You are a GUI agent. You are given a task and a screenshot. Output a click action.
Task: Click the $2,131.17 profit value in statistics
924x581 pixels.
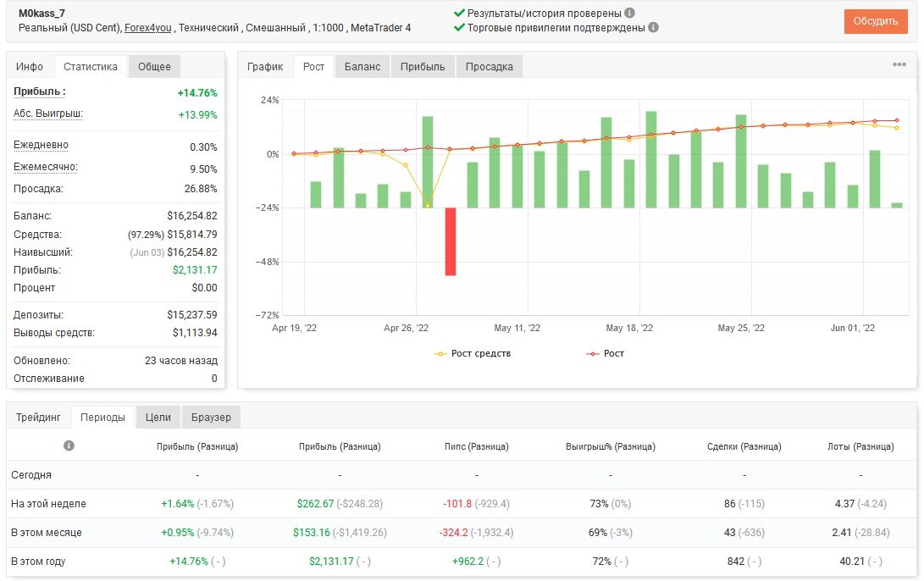pyautogui.click(x=195, y=270)
